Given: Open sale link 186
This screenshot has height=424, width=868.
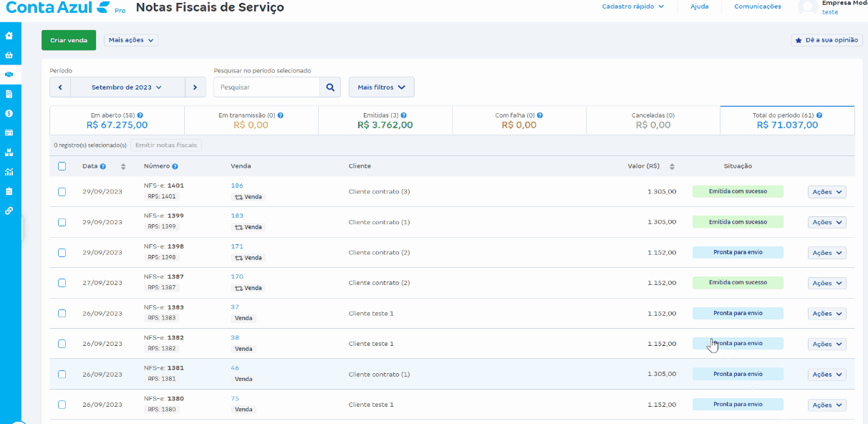Looking at the screenshot, I should click(x=237, y=185).
